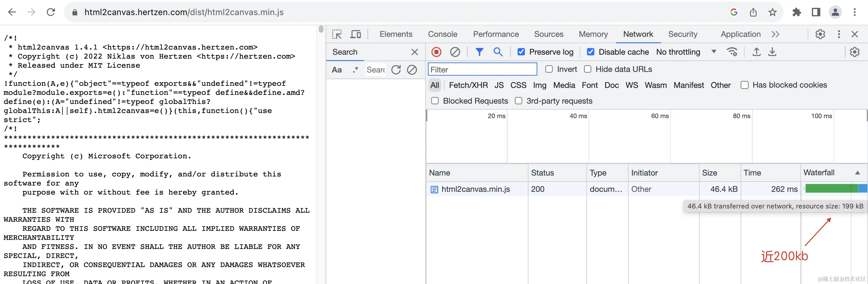Activate the inspect element picker
The width and height of the screenshot is (868, 284).
[337, 34]
